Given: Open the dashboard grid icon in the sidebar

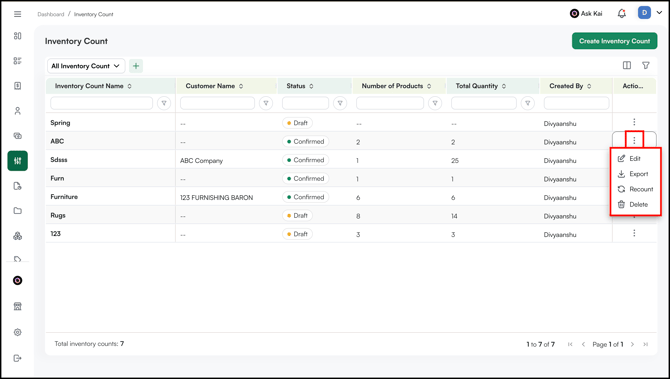Looking at the screenshot, I should (x=18, y=36).
